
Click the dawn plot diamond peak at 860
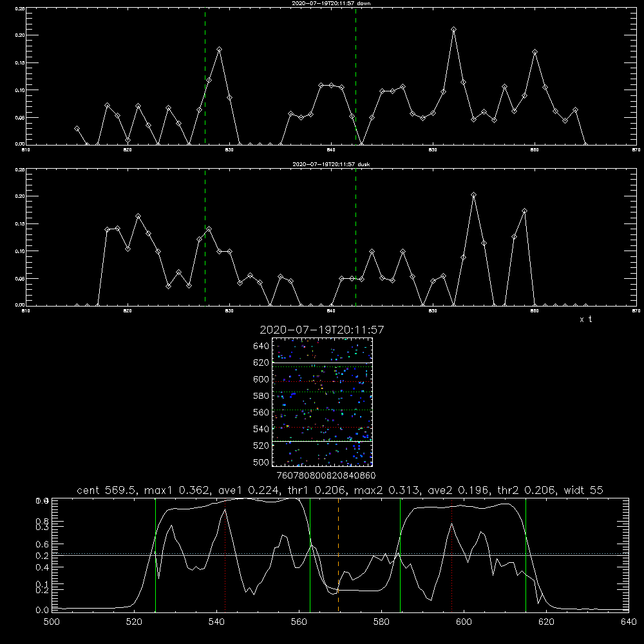point(535,52)
